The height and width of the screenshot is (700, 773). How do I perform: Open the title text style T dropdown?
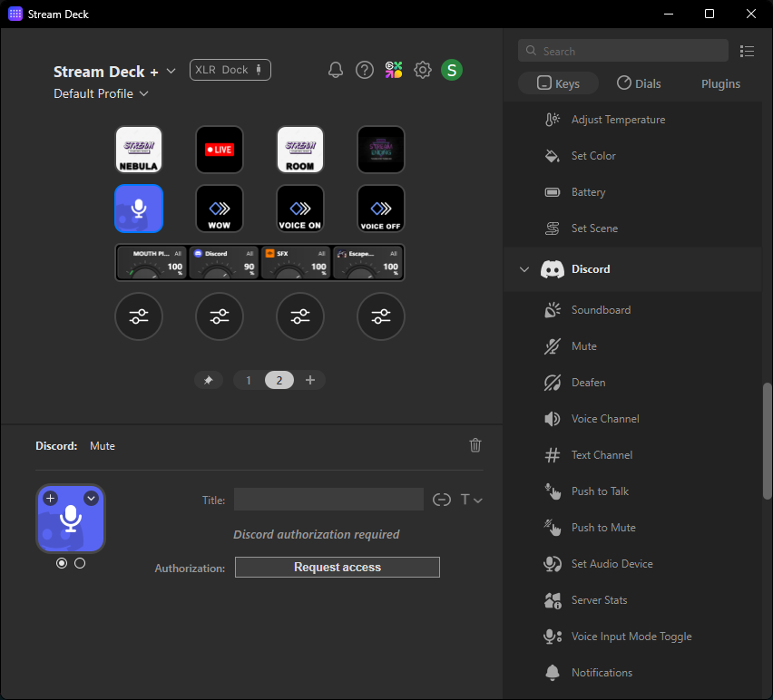(471, 500)
